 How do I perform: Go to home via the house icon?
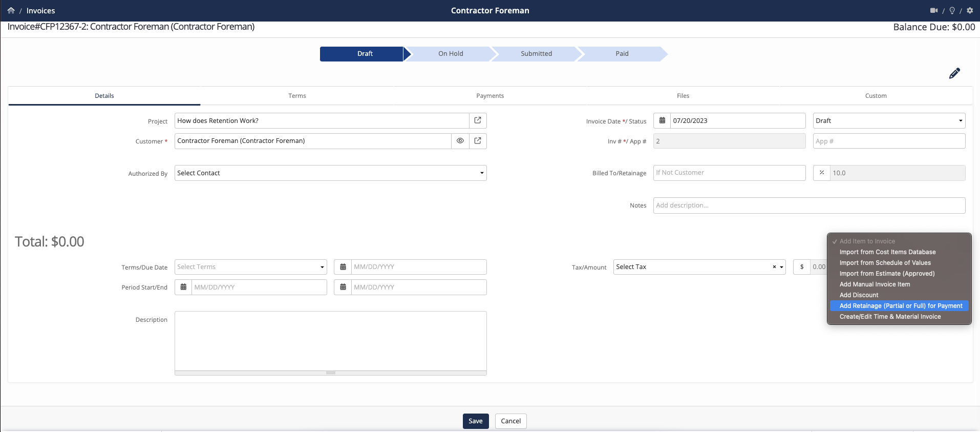pos(11,10)
